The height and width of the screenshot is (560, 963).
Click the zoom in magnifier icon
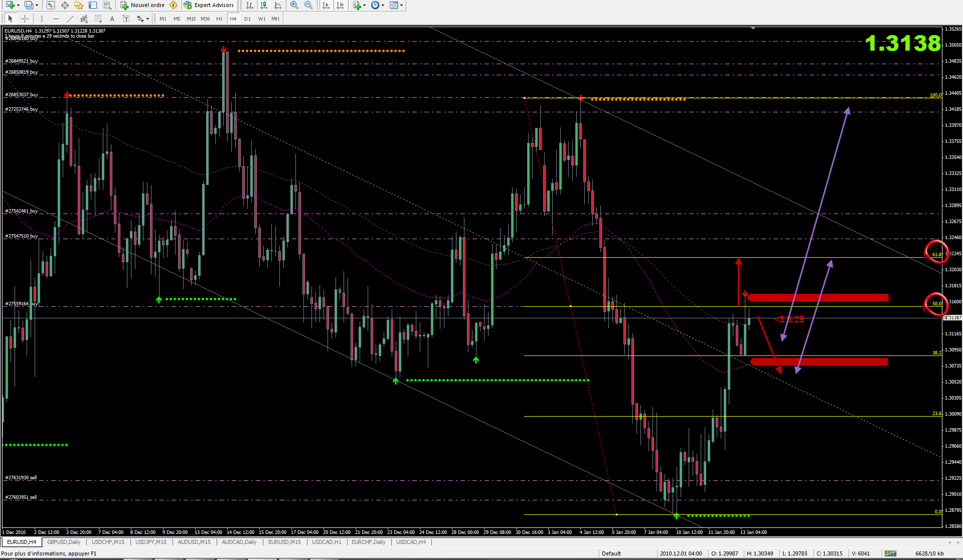click(x=294, y=5)
